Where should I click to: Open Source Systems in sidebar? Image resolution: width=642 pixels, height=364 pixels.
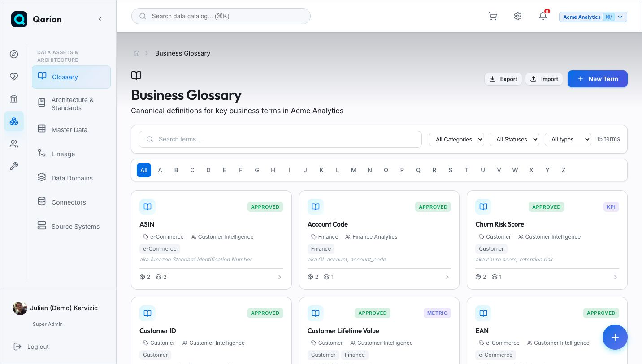71,227
